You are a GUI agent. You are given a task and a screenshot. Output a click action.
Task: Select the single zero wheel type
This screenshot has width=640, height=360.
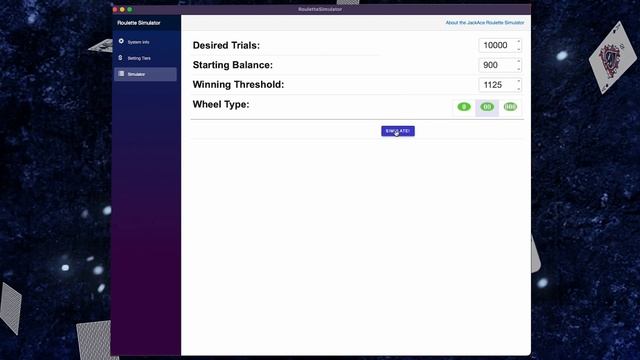464,107
